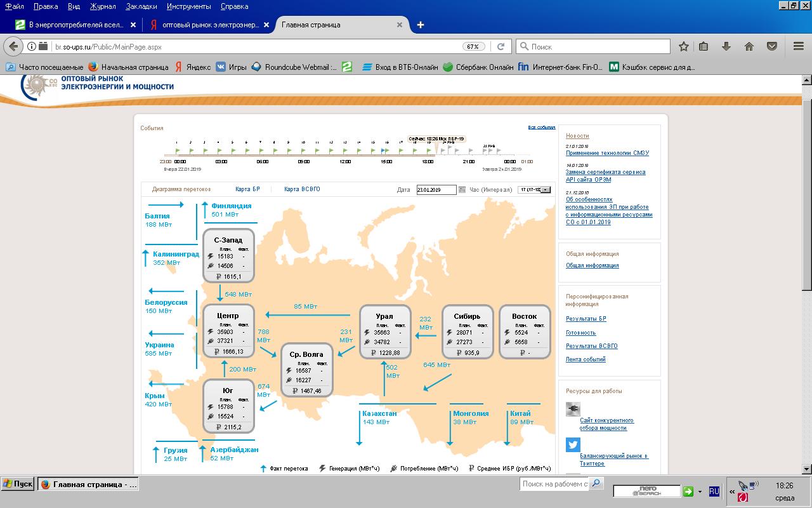Open the calendar icon next to the Дата field

pyautogui.click(x=462, y=190)
